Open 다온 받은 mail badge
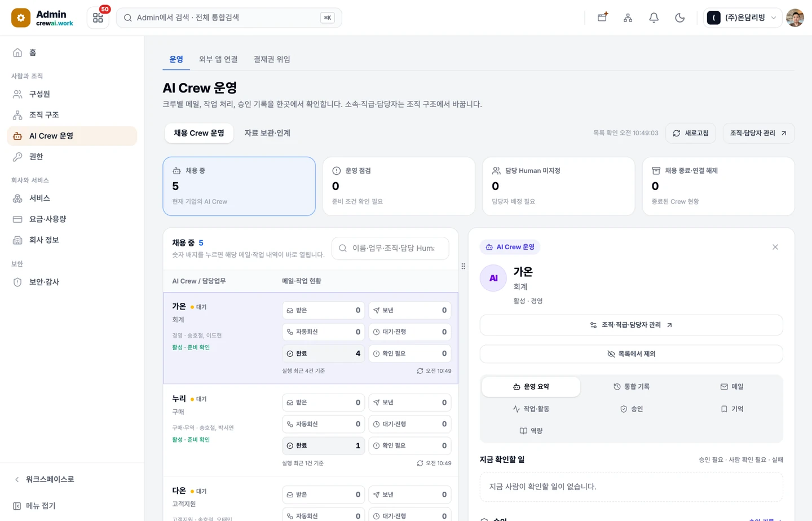 point(323,494)
